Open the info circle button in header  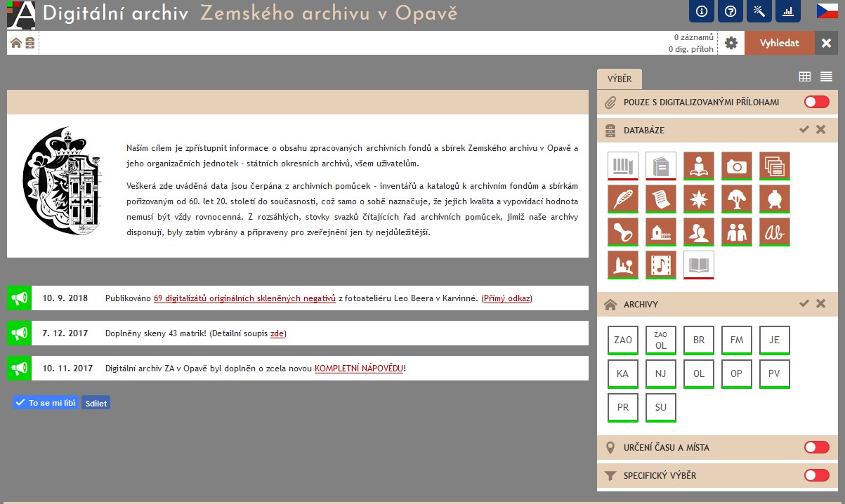click(700, 11)
